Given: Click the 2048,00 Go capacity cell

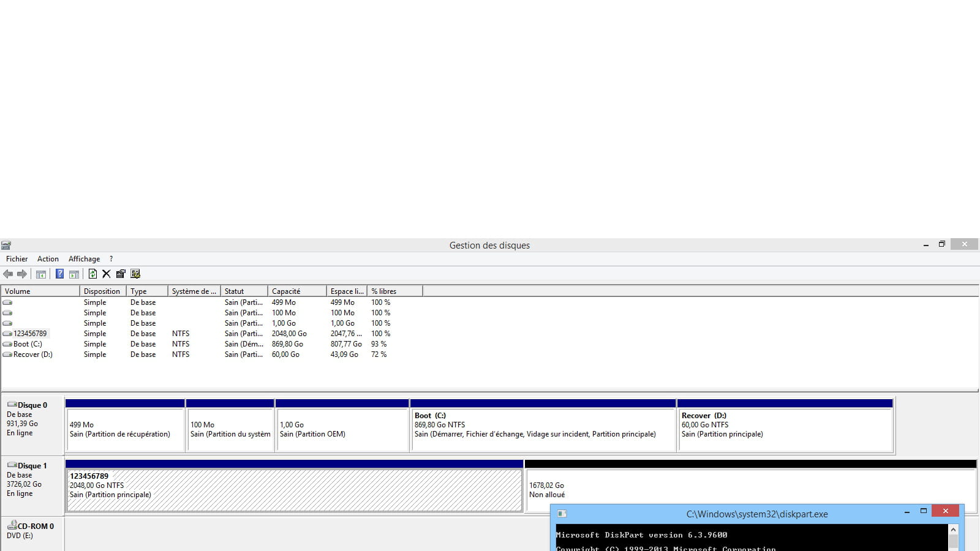Looking at the screenshot, I should (x=289, y=334).
